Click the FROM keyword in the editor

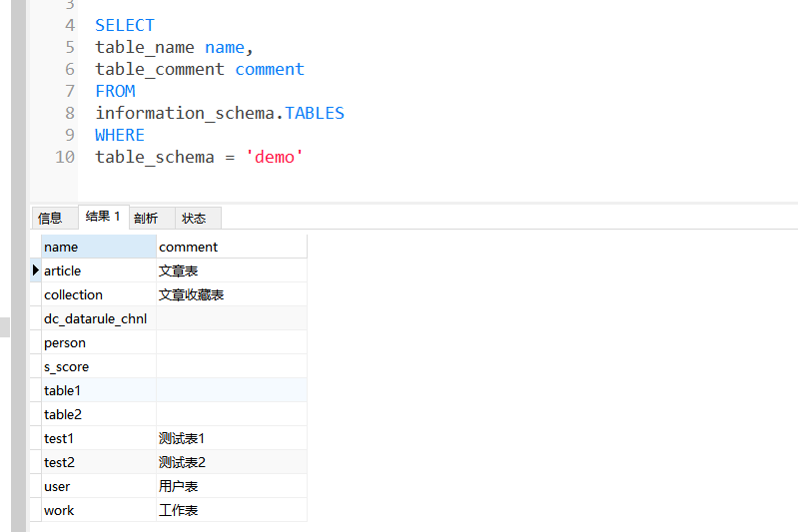pos(115,91)
